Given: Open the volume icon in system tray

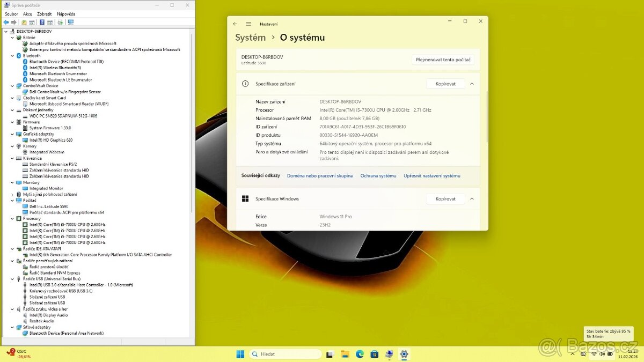Looking at the screenshot, I should coord(602,354).
